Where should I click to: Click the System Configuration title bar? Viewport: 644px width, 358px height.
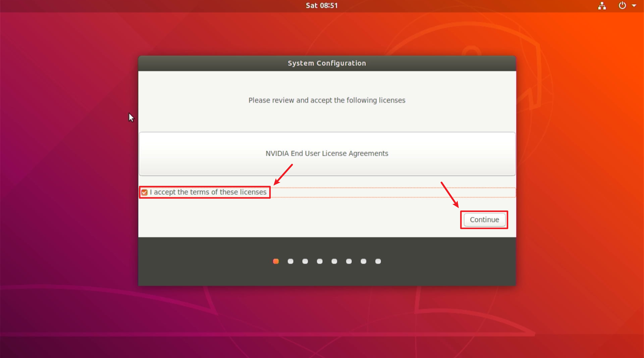point(327,63)
